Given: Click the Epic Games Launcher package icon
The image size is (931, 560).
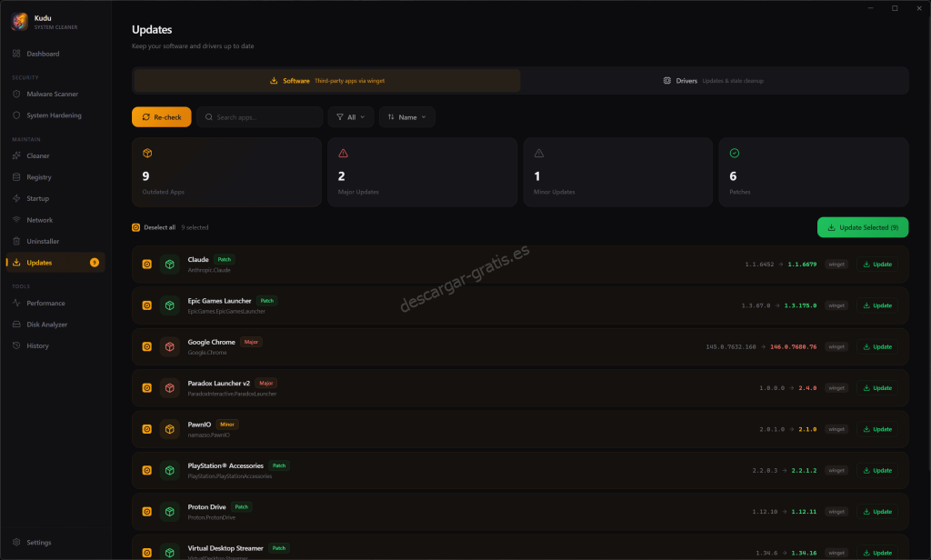Looking at the screenshot, I should click(170, 305).
